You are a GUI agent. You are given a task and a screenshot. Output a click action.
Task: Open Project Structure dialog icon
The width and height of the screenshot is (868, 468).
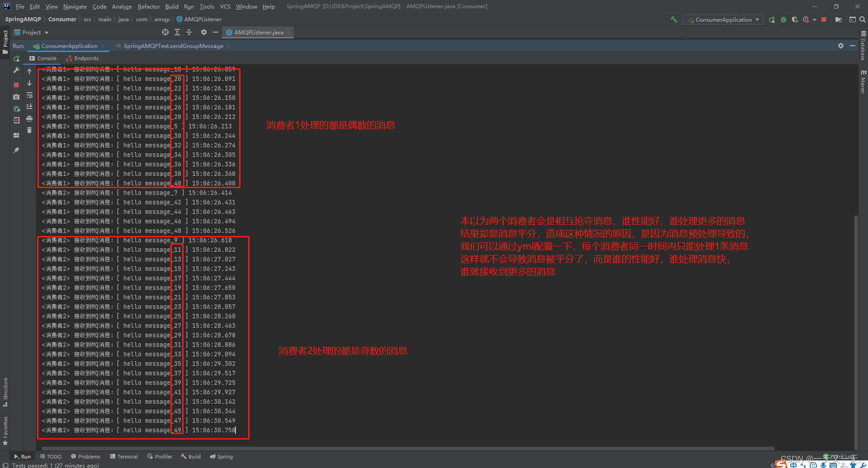839,19
